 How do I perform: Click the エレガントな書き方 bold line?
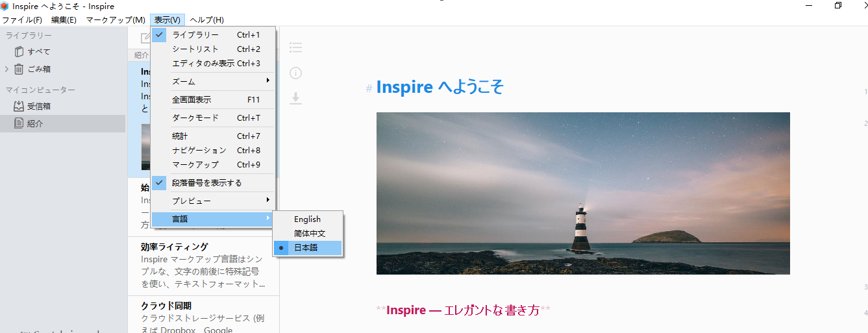463,310
